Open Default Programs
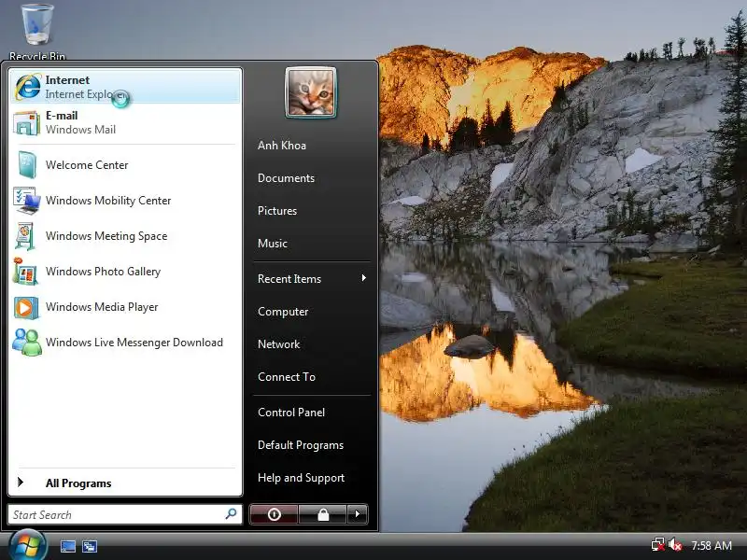747x560 pixels. (301, 445)
